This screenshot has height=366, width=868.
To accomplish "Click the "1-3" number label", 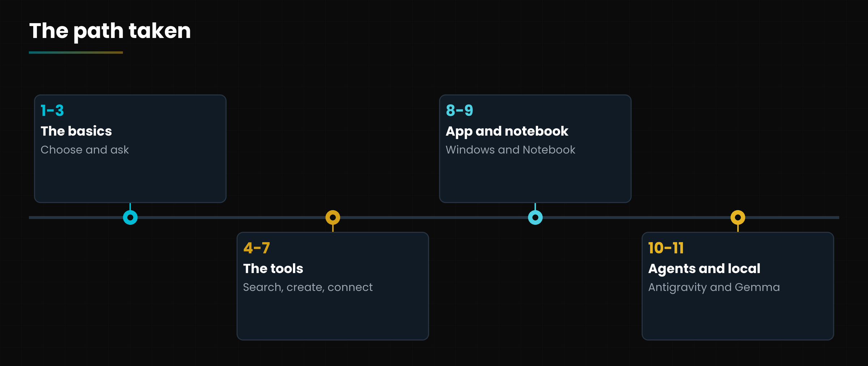I will pos(52,110).
